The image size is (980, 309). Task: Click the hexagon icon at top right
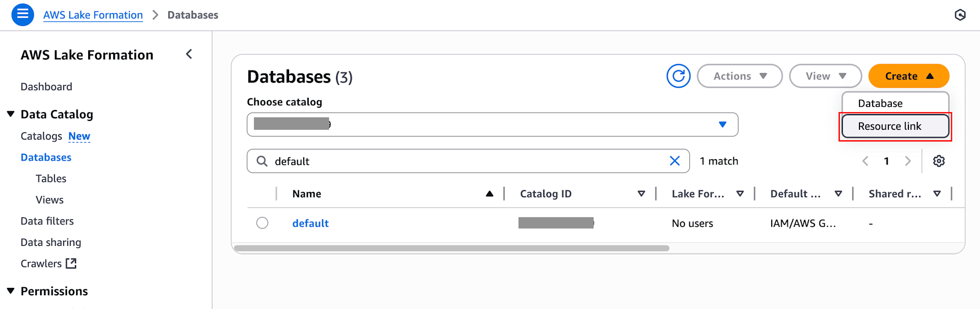point(960,15)
